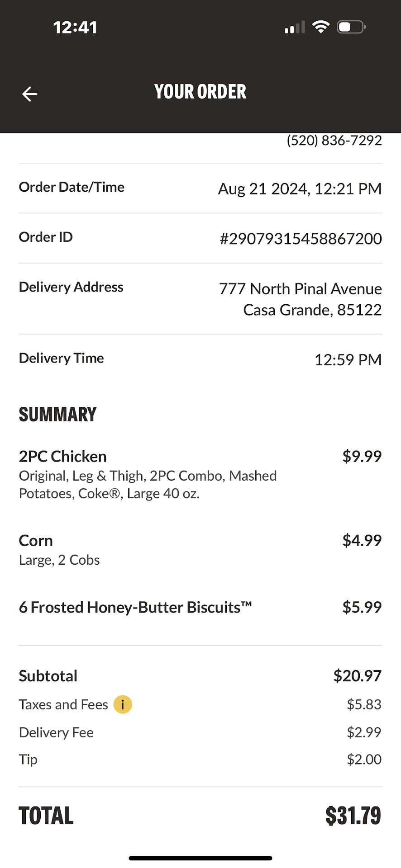This screenshot has width=401, height=868.
Task: Tap the Delivery Fee row label
Action: pyautogui.click(x=56, y=732)
